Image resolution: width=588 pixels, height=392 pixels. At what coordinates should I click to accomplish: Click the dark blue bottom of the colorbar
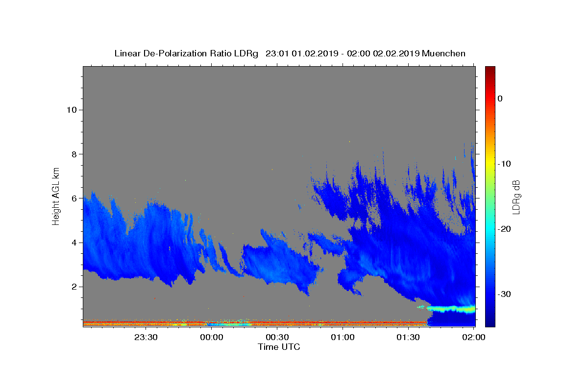click(x=490, y=322)
